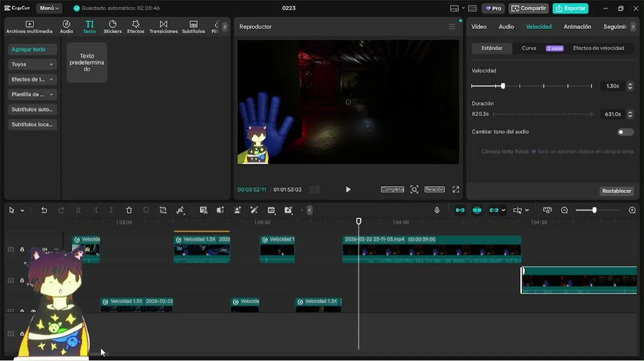Click the timeline zoom slider

click(x=594, y=210)
